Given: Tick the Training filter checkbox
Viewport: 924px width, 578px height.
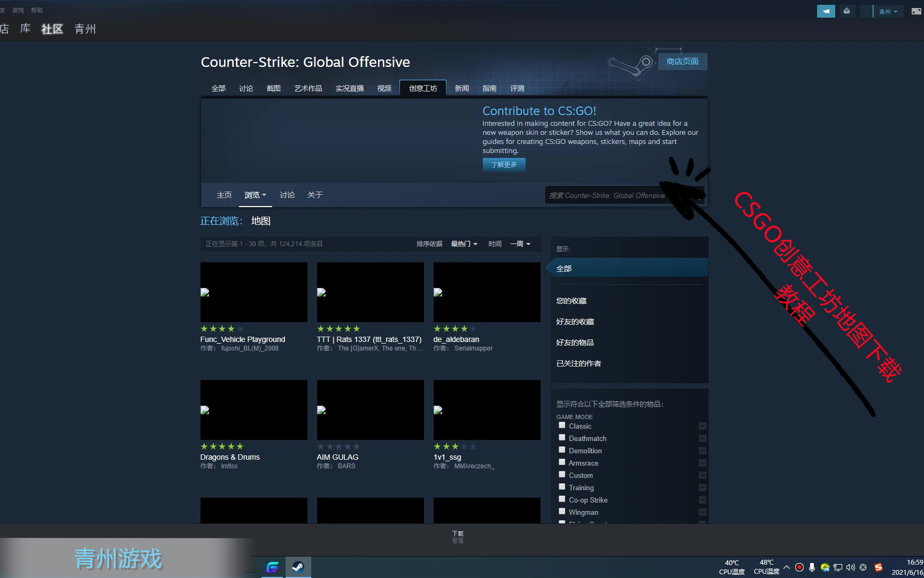Looking at the screenshot, I should tap(562, 486).
